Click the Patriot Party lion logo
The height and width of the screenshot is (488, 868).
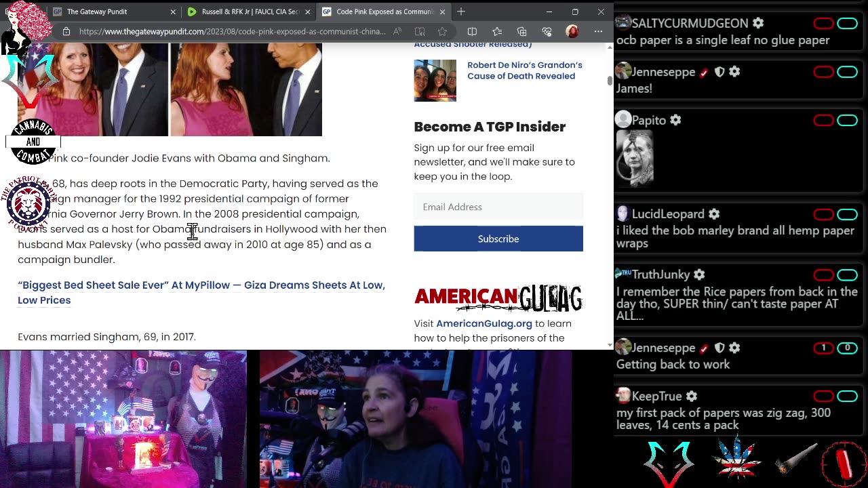(x=28, y=204)
